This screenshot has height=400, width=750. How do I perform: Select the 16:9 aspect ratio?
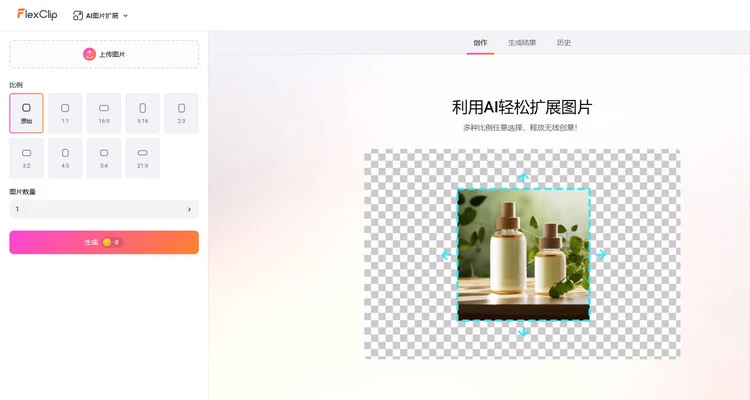pyautogui.click(x=104, y=113)
